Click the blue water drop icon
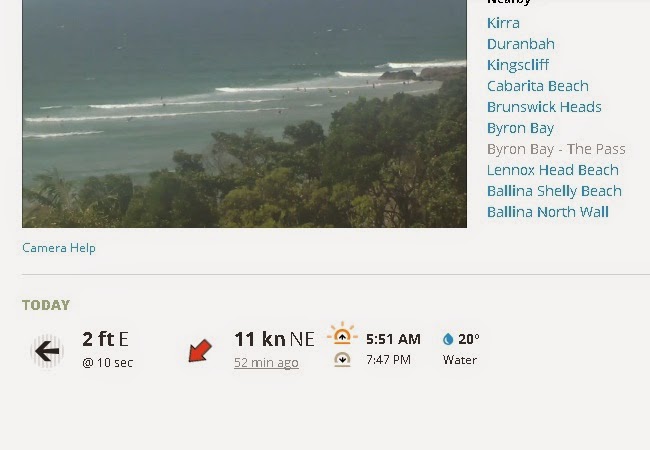Screen dimensions: 650x450 (448, 339)
